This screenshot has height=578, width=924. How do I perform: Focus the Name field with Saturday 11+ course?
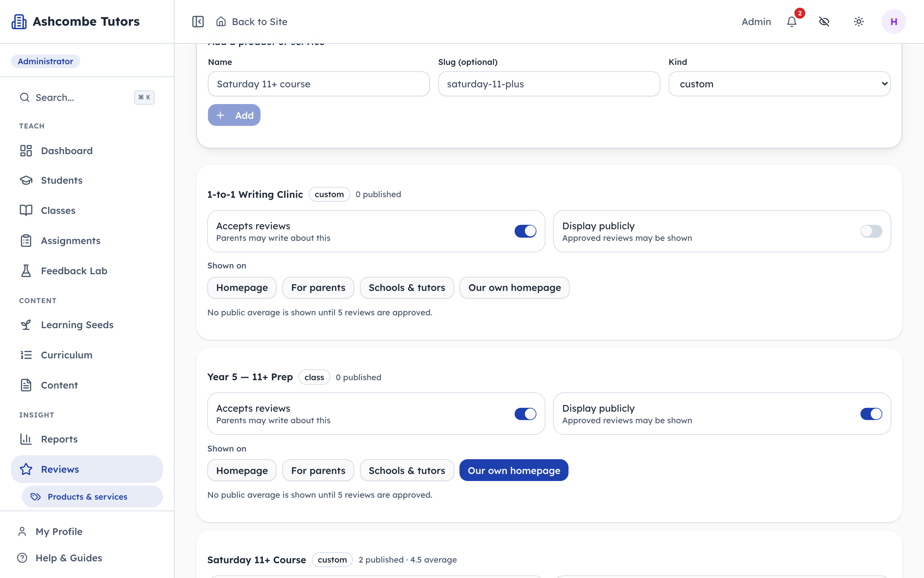(319, 84)
